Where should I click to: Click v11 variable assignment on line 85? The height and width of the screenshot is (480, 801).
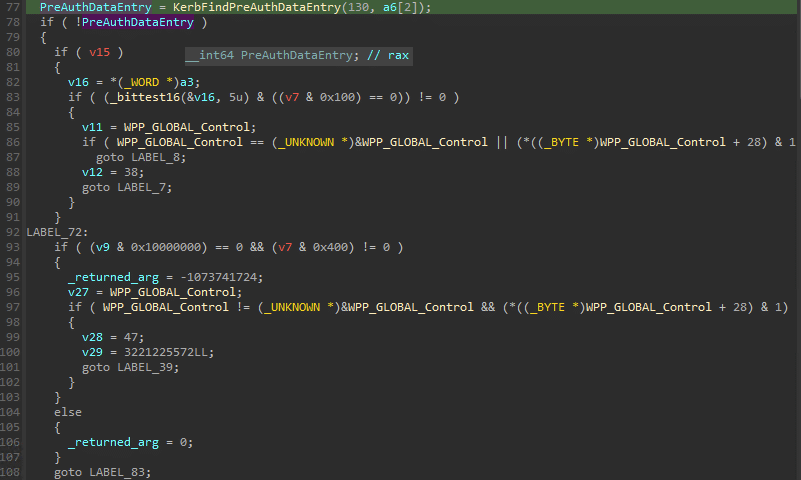[x=92, y=127]
